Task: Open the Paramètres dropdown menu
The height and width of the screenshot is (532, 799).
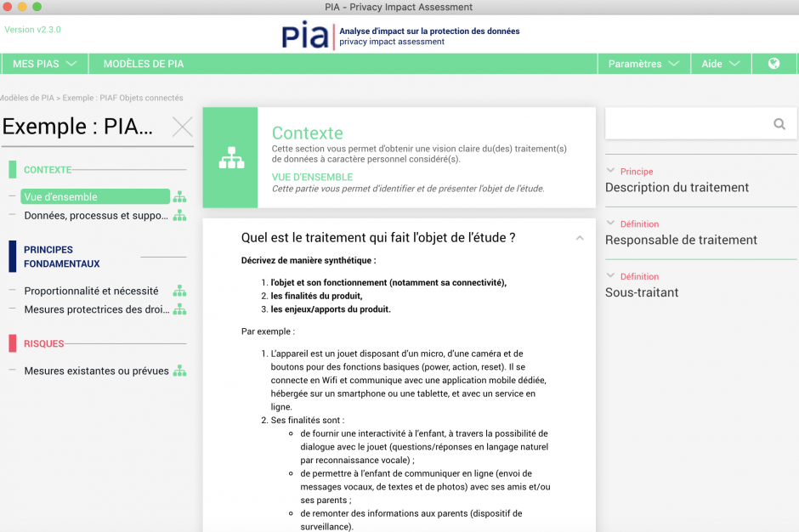Action: pos(643,64)
